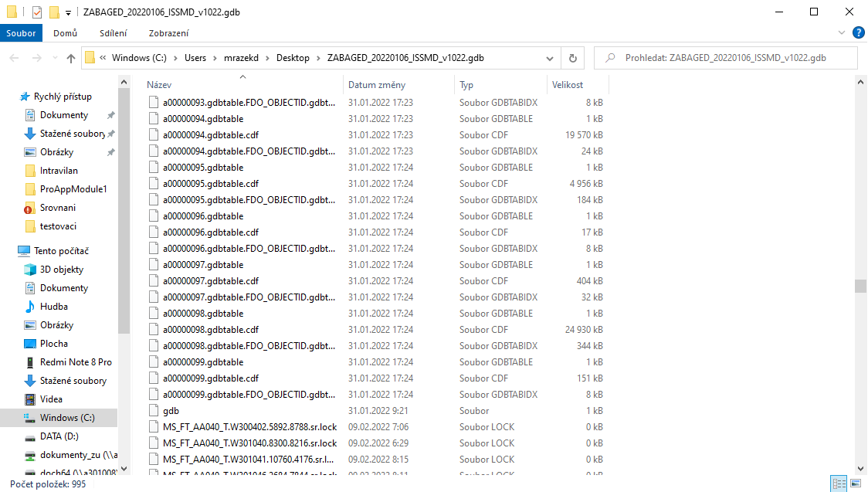The width and height of the screenshot is (868, 492).
Task: Click the Properties quick access toolbar icon
Action: 37,12
